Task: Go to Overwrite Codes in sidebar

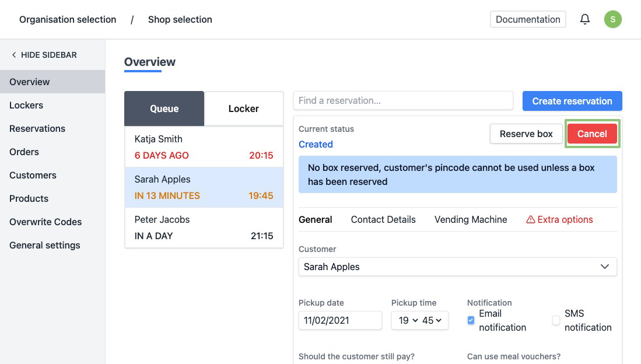Action: 45,222
